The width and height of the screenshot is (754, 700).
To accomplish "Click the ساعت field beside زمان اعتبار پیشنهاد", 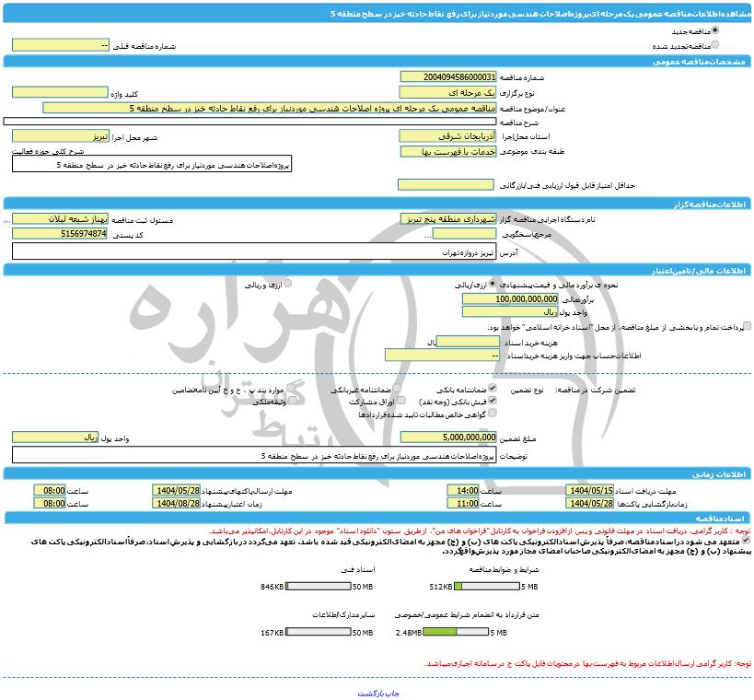I will [50, 503].
